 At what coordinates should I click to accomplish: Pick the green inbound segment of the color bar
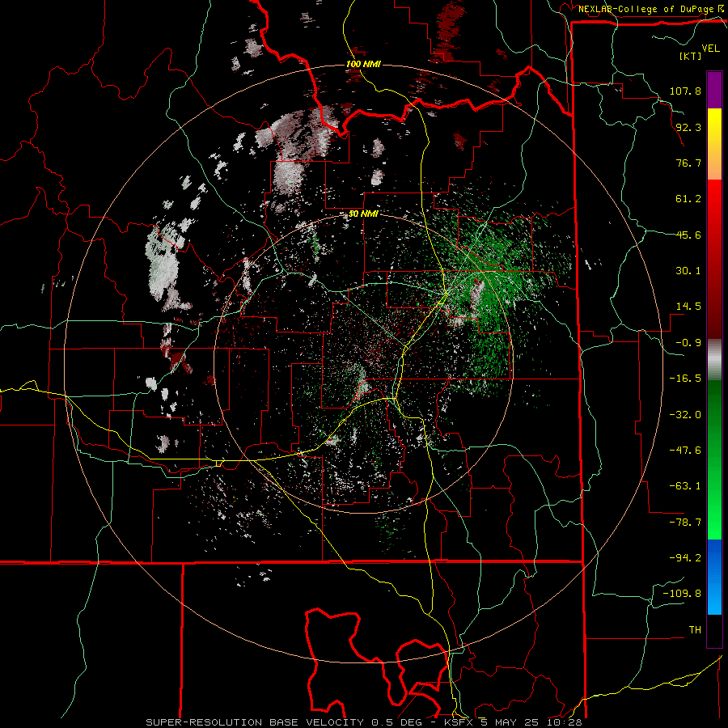coord(714,459)
